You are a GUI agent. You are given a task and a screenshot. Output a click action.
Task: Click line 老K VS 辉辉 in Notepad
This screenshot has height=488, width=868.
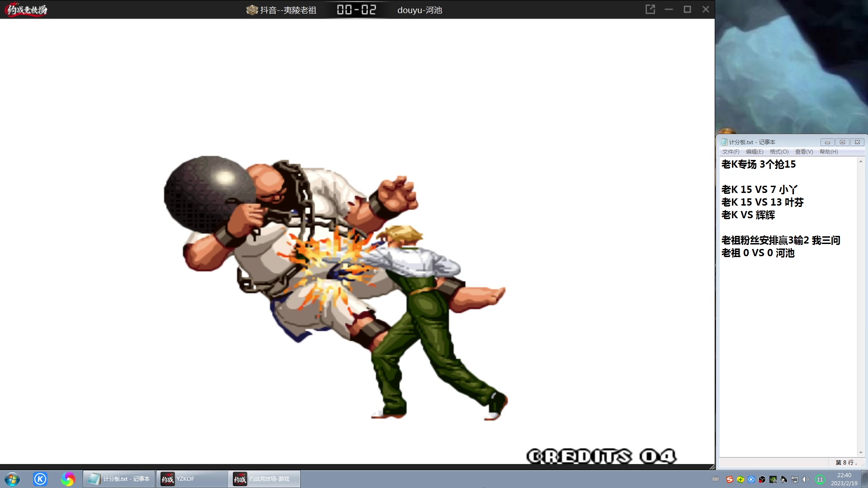click(748, 215)
